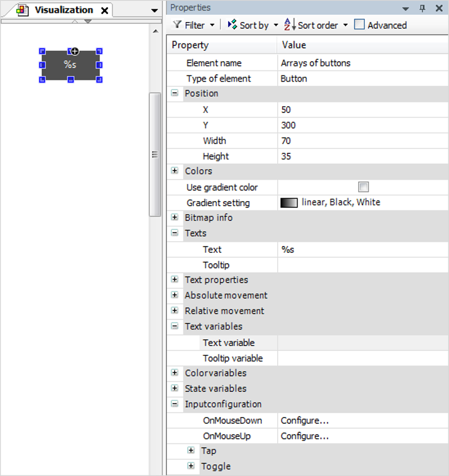Image resolution: width=449 pixels, height=476 pixels.
Task: Enable the Advanced checkbox
Action: coord(359,25)
